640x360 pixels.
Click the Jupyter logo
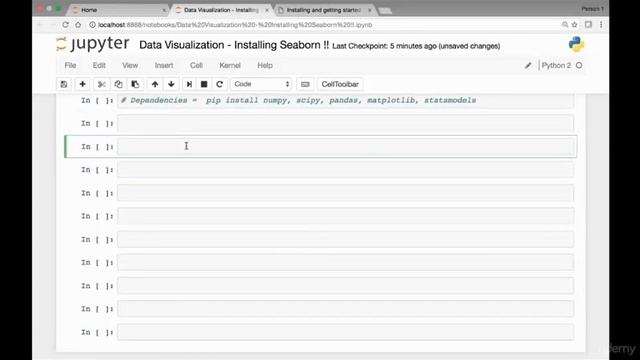pyautogui.click(x=93, y=44)
